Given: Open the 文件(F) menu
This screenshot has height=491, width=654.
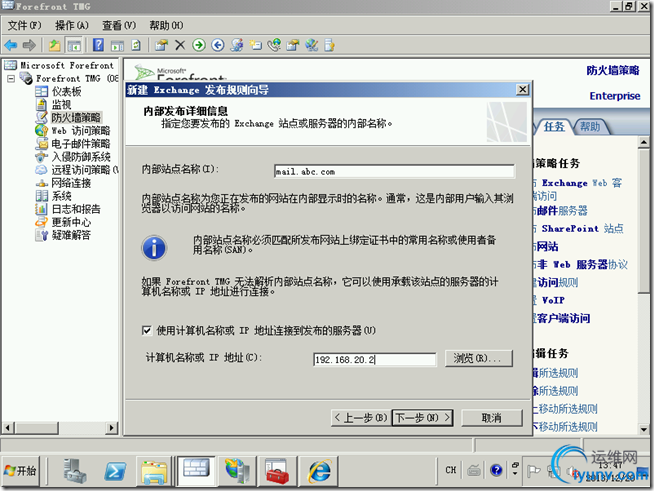Looking at the screenshot, I should 25,25.
